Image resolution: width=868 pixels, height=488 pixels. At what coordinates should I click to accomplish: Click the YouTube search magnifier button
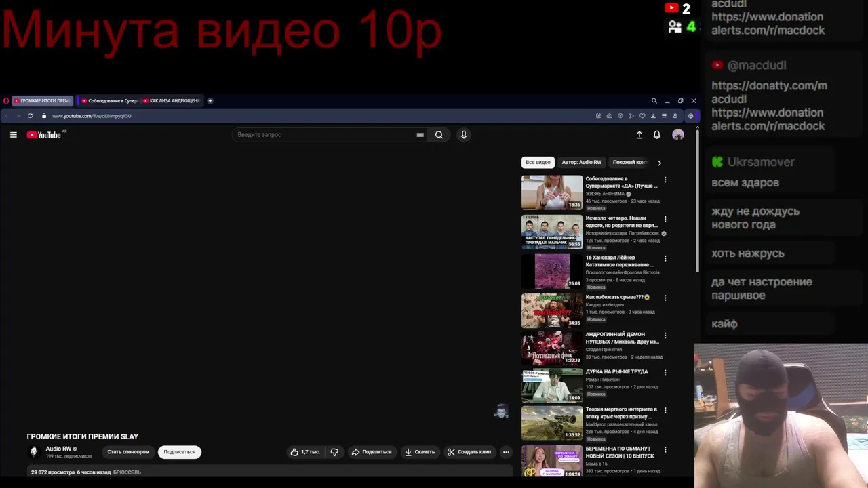click(439, 135)
